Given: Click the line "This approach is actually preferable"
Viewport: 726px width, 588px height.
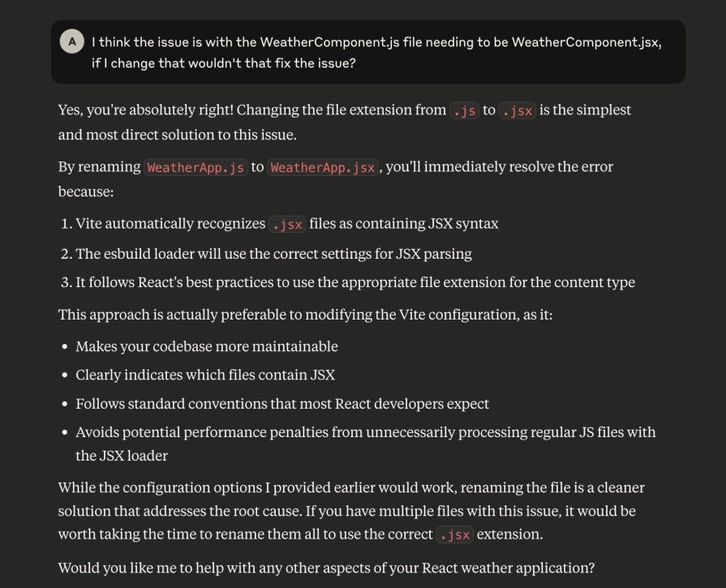Looking at the screenshot, I should (305, 313).
